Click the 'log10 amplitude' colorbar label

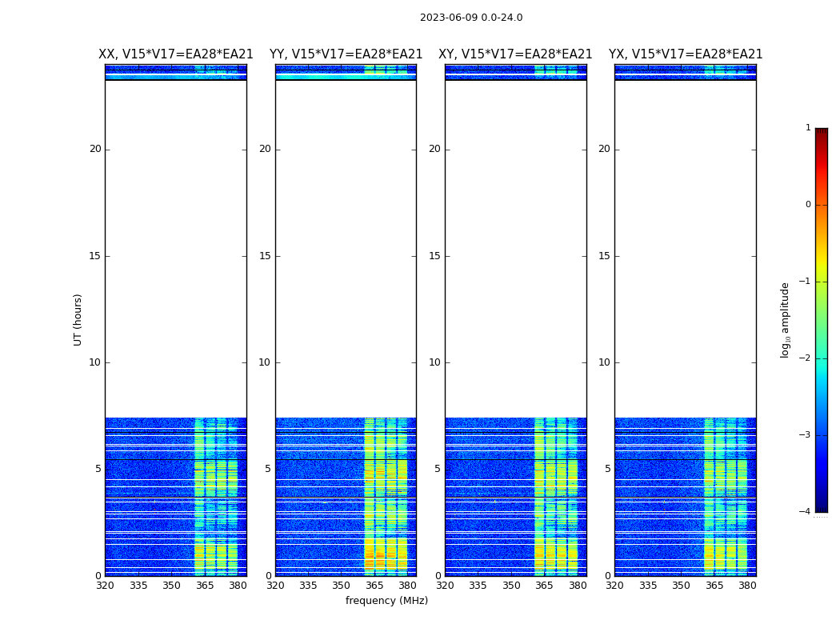coord(786,319)
